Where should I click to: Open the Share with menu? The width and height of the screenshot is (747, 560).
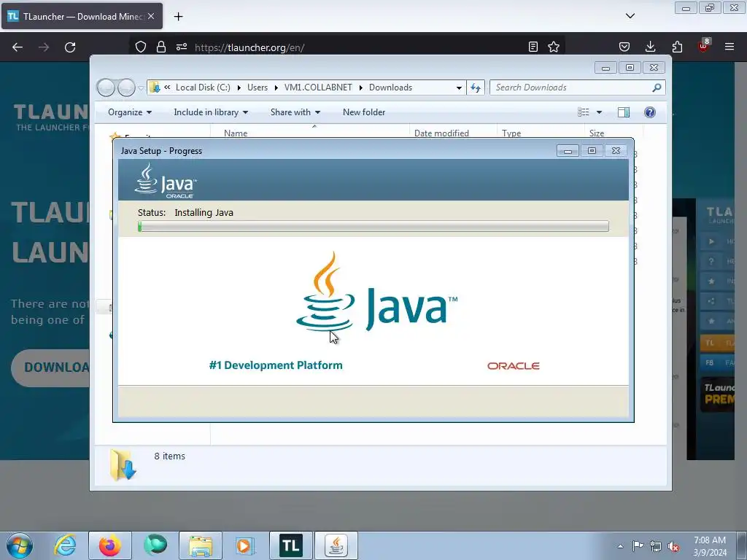point(295,112)
